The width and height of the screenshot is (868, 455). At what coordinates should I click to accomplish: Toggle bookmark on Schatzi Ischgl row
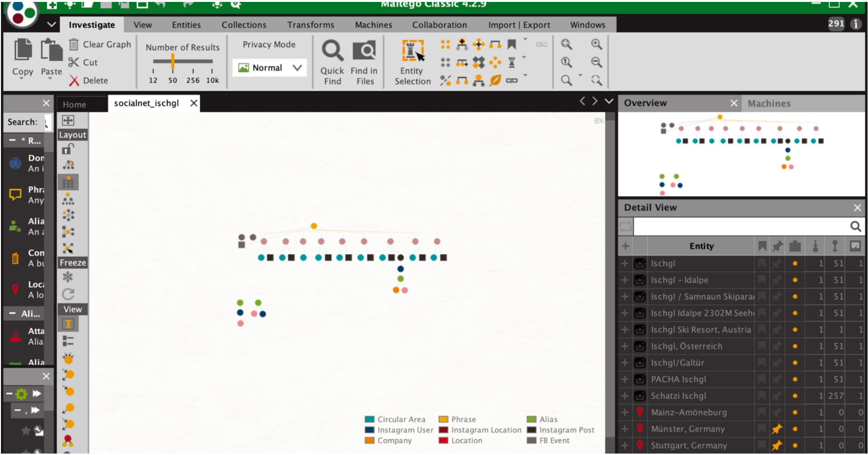tap(762, 396)
